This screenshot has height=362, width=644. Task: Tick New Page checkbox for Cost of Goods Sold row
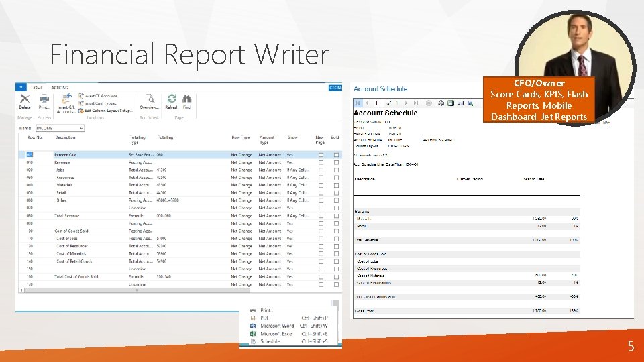point(321,231)
